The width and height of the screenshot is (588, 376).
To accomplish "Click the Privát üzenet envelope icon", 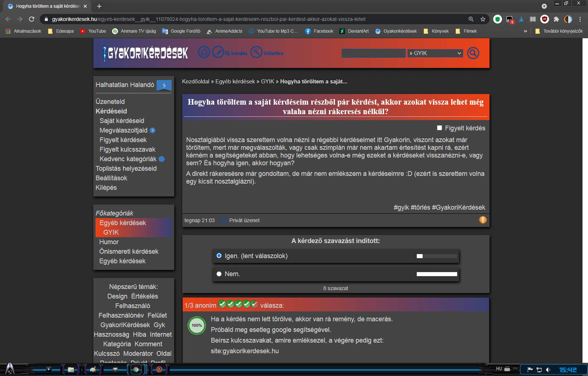I will 223,220.
